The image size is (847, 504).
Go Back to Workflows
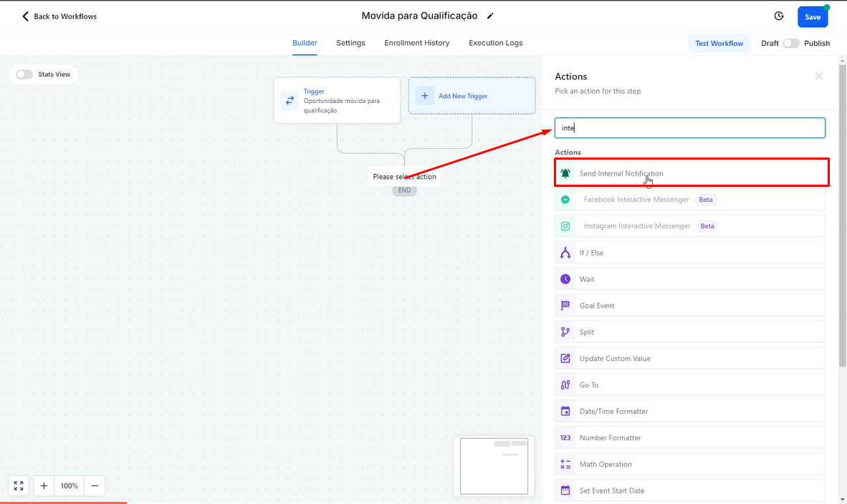click(59, 16)
